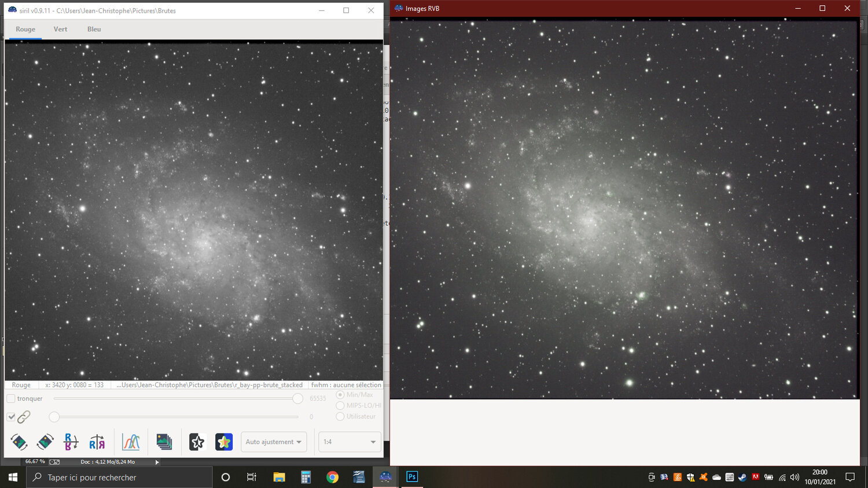Minimize the Images RVB window
Viewport: 868px width, 488px height.
(798, 8)
